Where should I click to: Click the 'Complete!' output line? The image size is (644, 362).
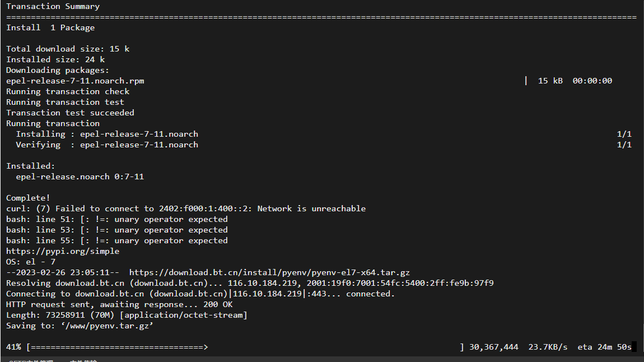tap(28, 198)
